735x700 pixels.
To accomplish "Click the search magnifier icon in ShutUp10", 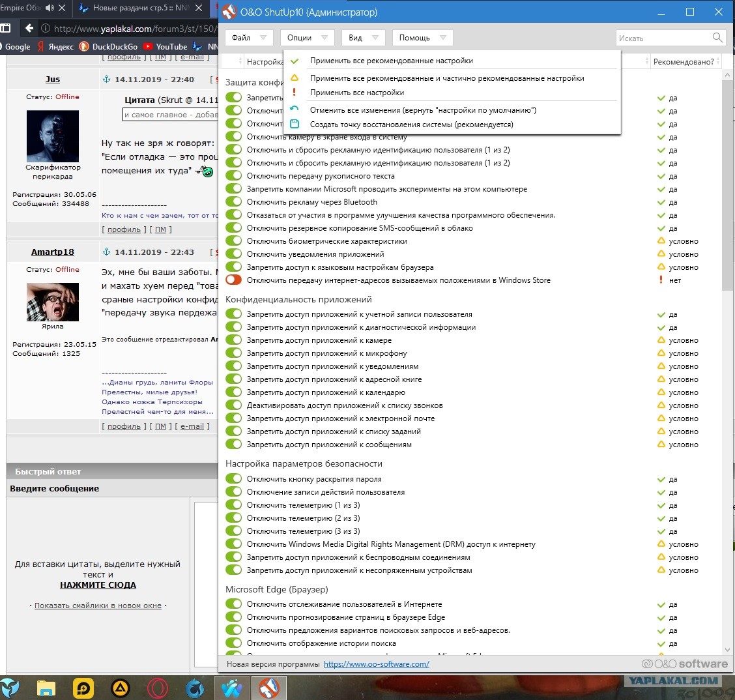I will click(x=717, y=38).
